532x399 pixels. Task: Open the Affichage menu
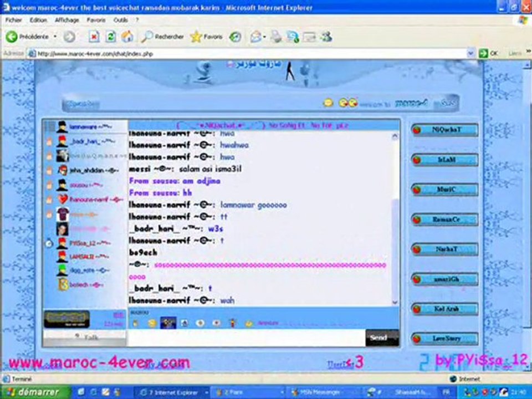[x=67, y=20]
